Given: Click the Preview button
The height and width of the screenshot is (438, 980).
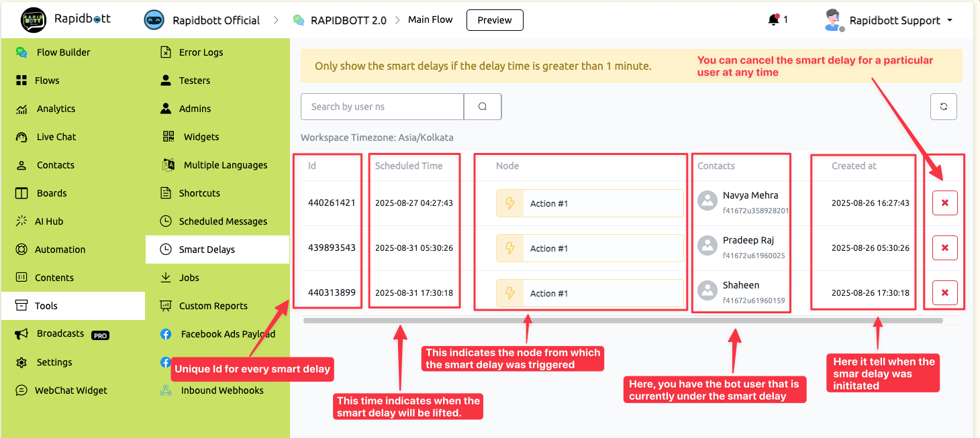Looking at the screenshot, I should [x=495, y=20].
